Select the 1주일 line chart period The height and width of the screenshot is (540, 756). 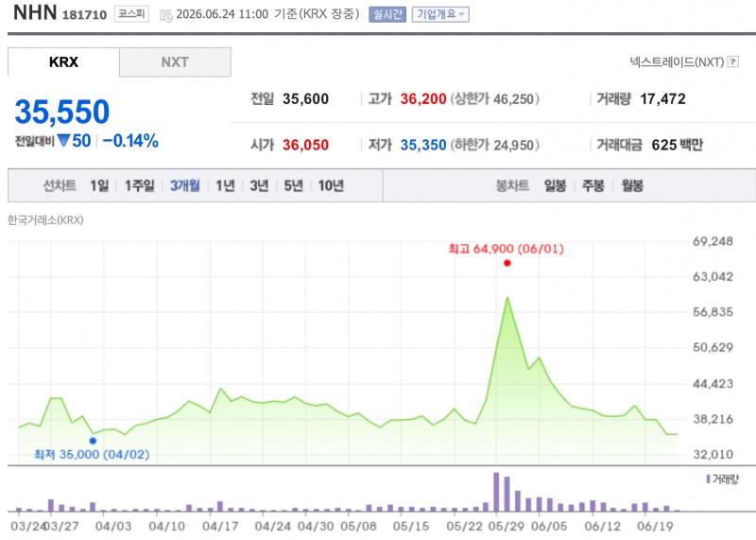140,185
